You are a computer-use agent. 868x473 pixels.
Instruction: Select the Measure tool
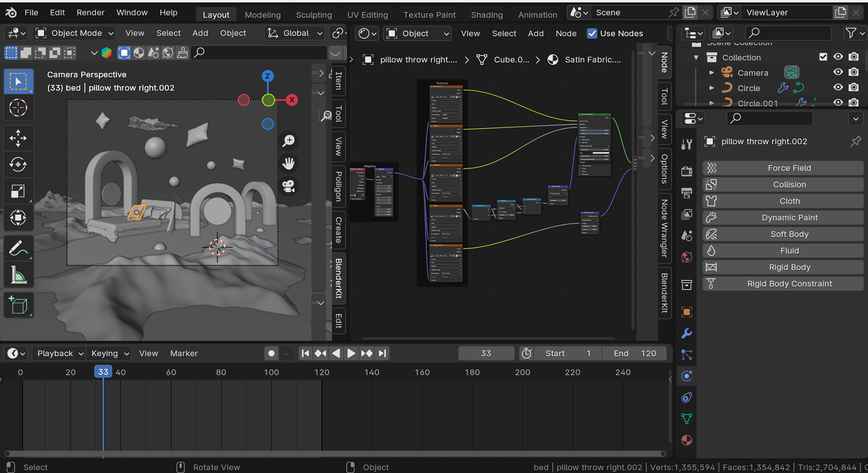pos(19,275)
